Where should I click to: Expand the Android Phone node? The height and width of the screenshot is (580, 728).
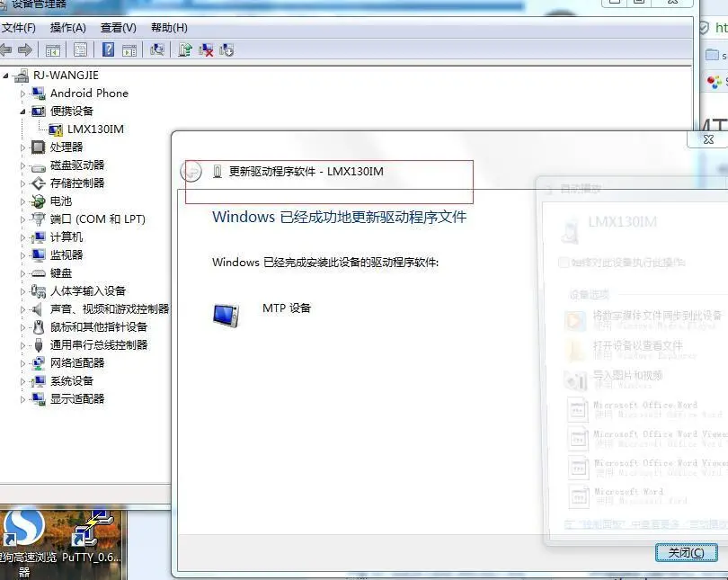[22, 94]
